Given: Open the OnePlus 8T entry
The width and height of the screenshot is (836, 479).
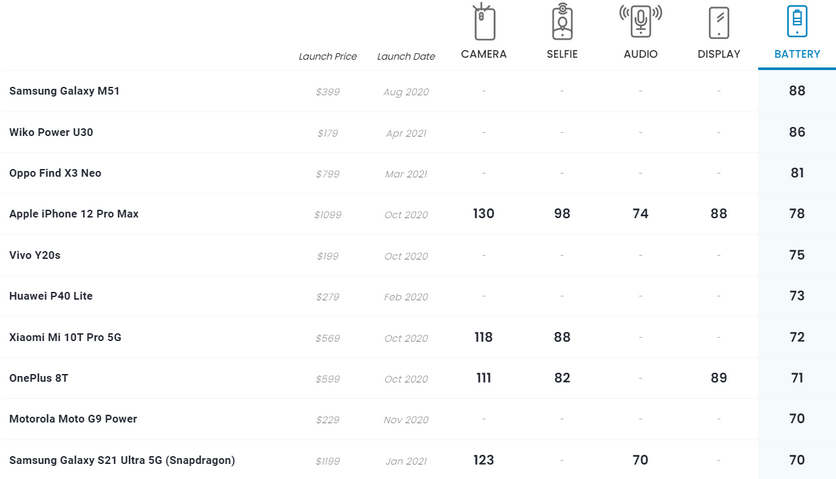Looking at the screenshot, I should [39, 378].
